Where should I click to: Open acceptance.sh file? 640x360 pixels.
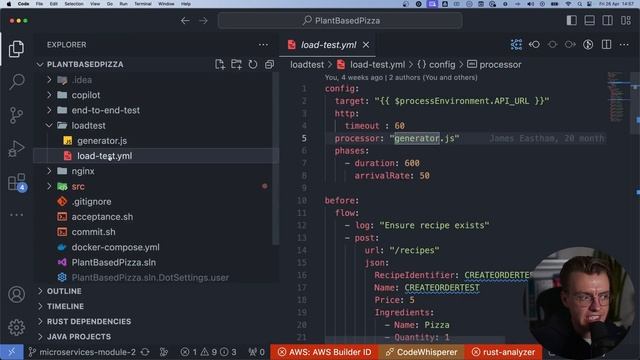102,217
